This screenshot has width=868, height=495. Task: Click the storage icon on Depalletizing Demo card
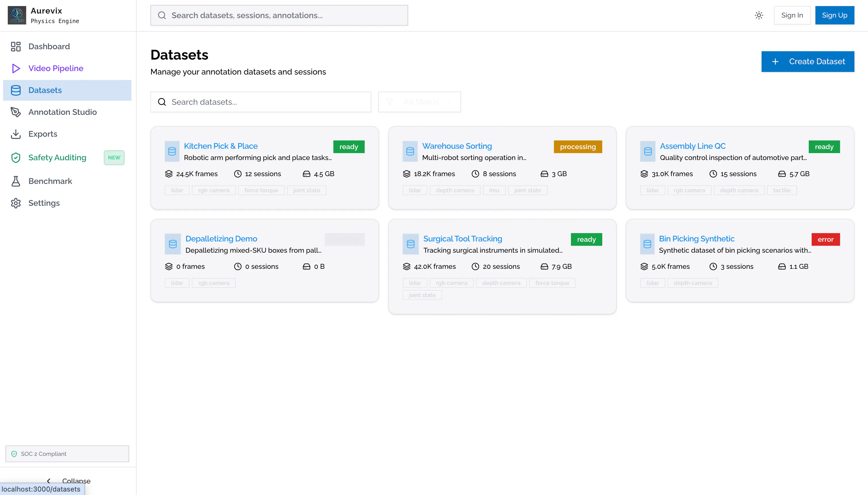(306, 266)
